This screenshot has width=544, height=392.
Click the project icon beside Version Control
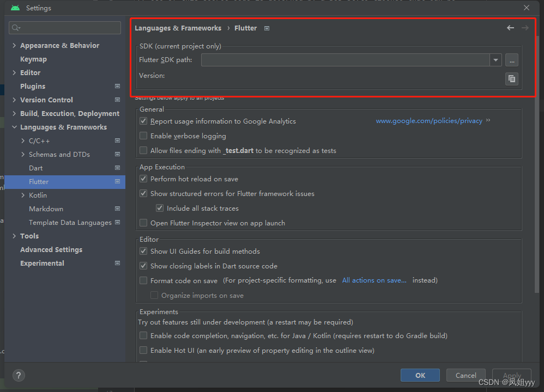coord(118,100)
